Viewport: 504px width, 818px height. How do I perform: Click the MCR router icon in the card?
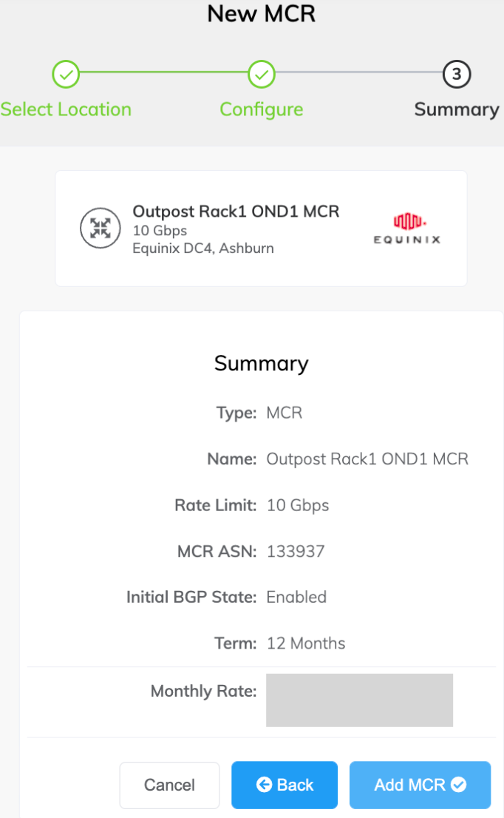[101, 229]
